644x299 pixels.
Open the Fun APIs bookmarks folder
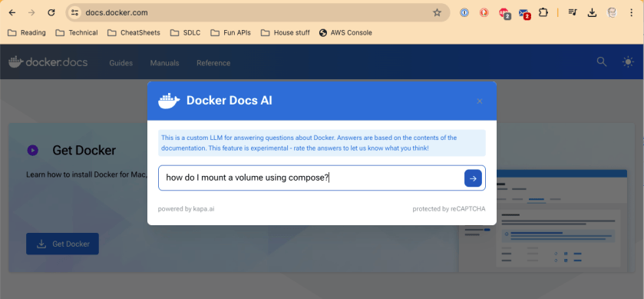click(x=230, y=32)
